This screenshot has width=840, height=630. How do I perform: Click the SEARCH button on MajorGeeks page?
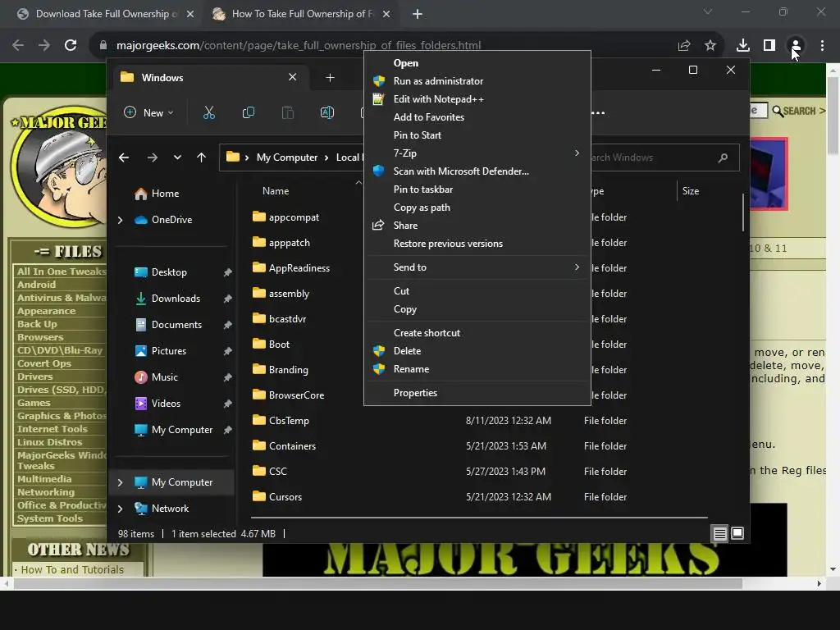(x=799, y=111)
